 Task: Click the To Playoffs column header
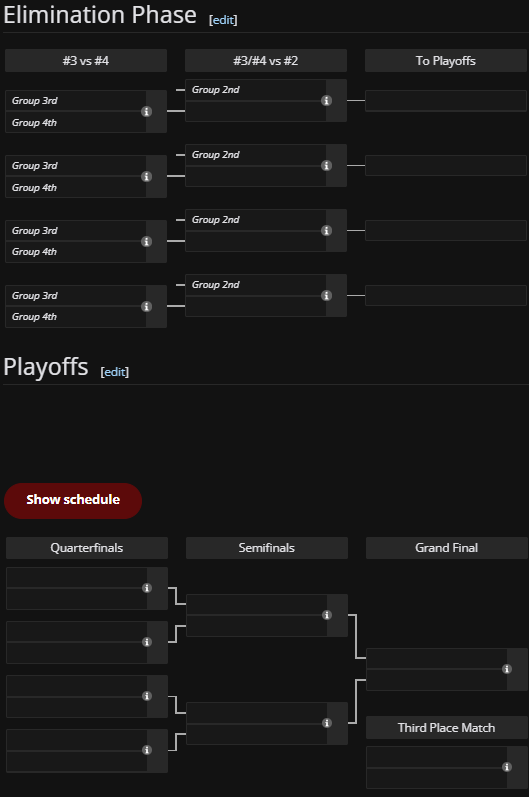point(446,60)
